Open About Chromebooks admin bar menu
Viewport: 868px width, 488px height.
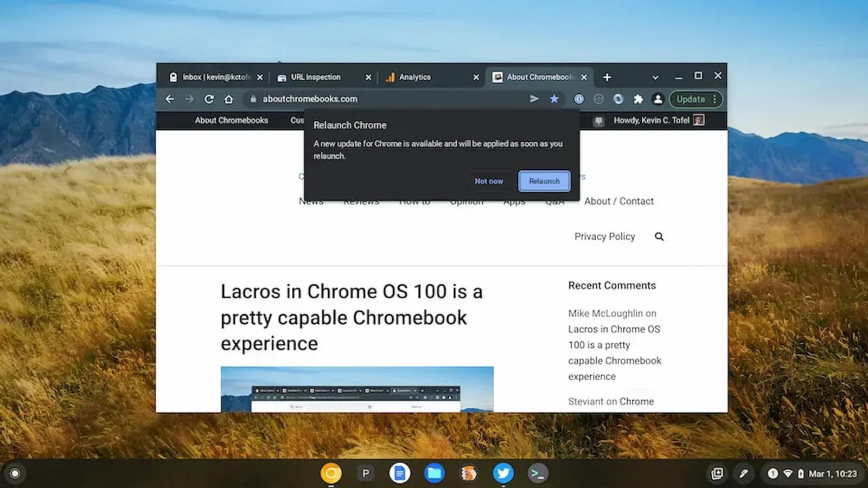231,120
